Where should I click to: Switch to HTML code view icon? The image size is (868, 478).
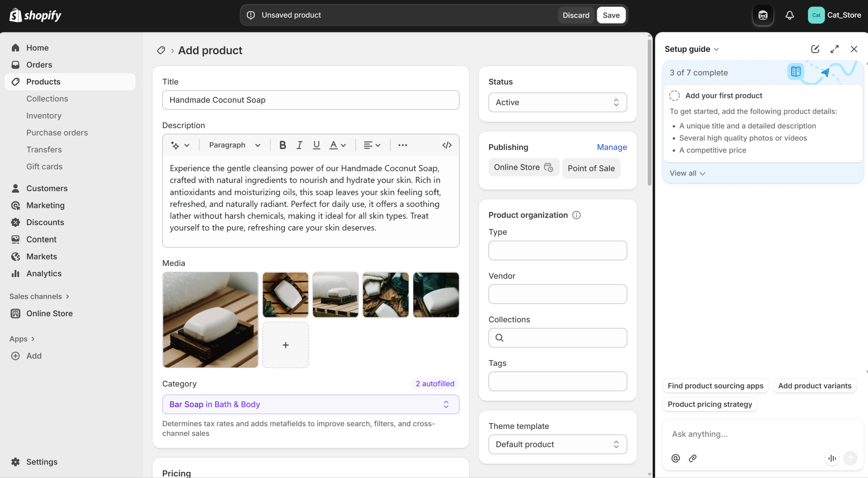[447, 145]
